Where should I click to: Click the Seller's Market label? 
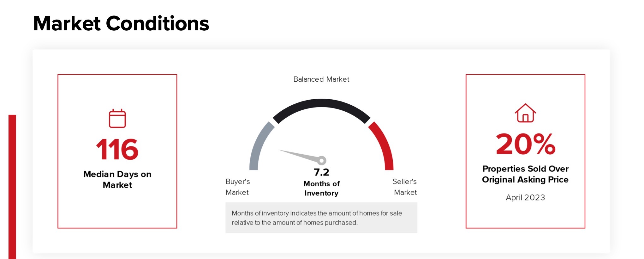click(x=405, y=187)
